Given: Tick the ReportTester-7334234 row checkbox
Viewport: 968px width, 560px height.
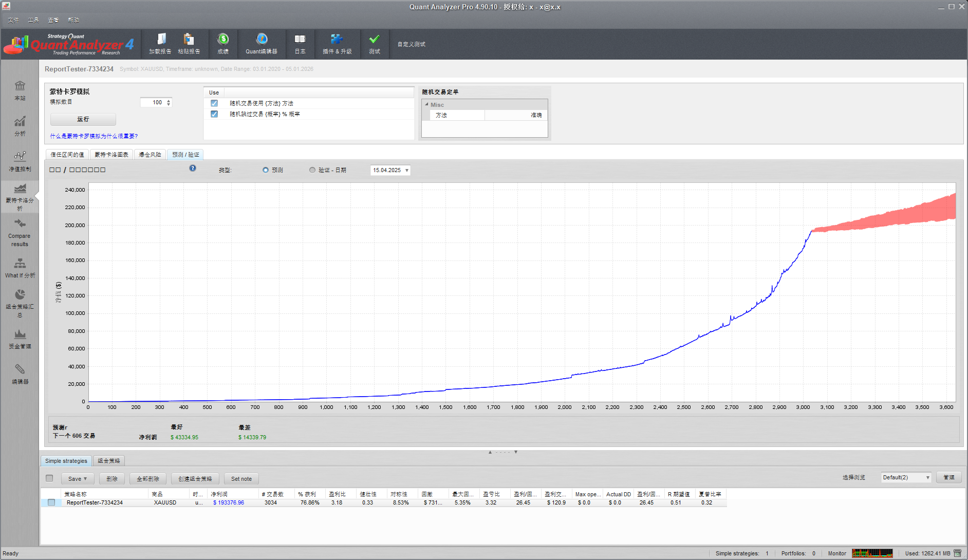Looking at the screenshot, I should click(x=51, y=502).
